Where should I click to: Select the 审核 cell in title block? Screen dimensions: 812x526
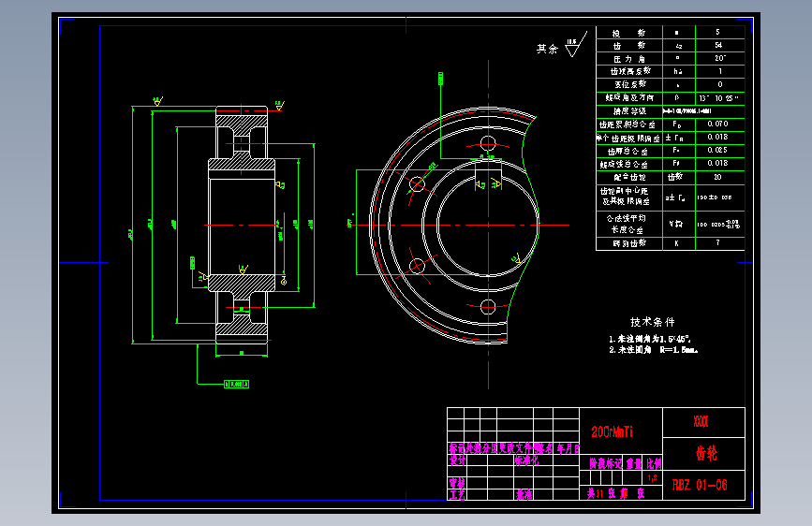click(x=457, y=483)
